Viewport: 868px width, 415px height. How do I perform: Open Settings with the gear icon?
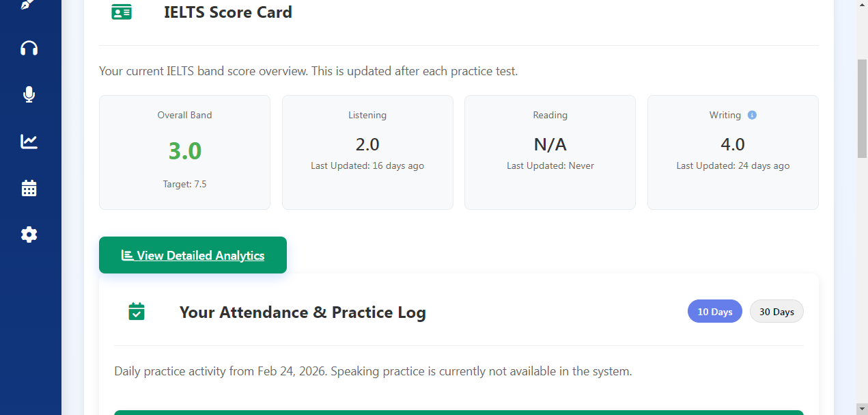(29, 234)
